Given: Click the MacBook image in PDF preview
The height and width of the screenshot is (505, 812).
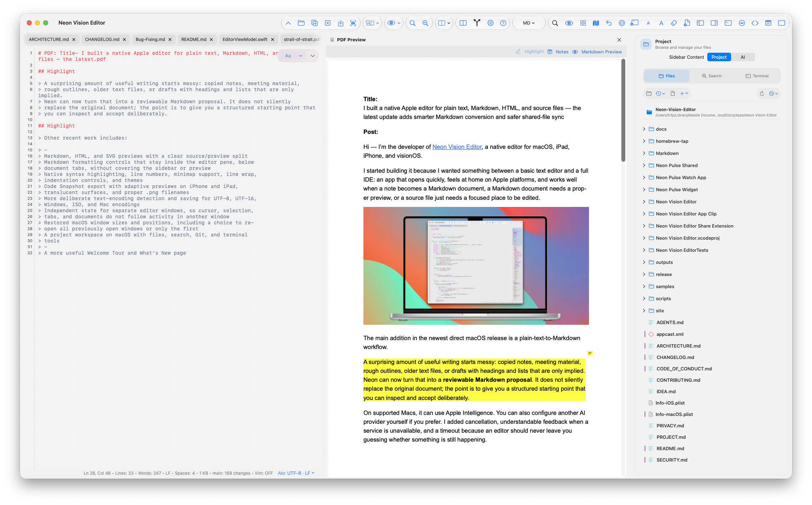Looking at the screenshot, I should tap(476, 266).
